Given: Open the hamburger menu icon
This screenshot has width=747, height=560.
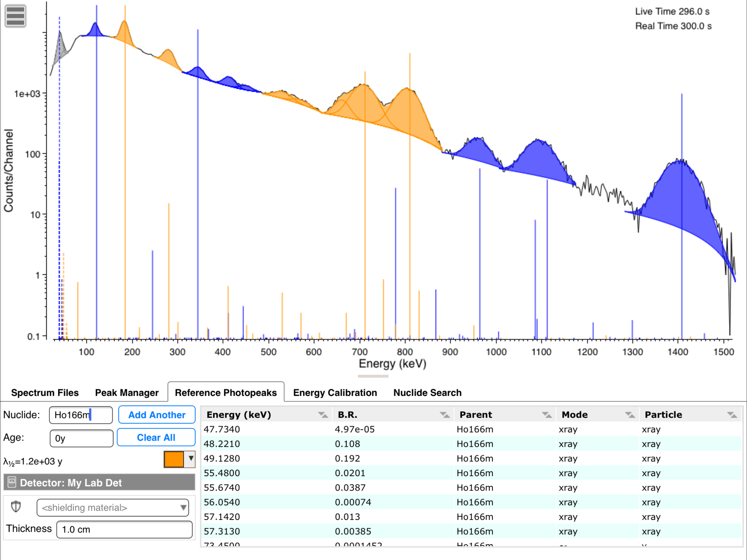Looking at the screenshot, I should tap(16, 16).
